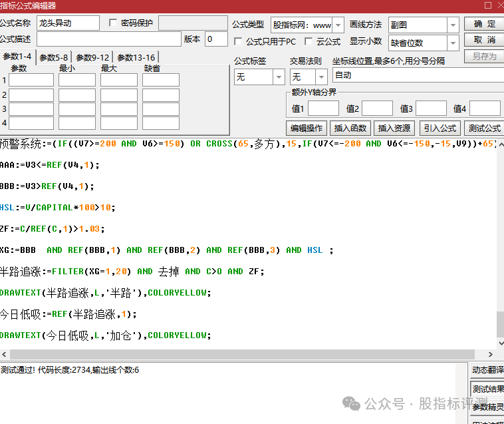Screen dimensions: 504x424
Task: Run the 测试公式 button
Action: click(484, 128)
